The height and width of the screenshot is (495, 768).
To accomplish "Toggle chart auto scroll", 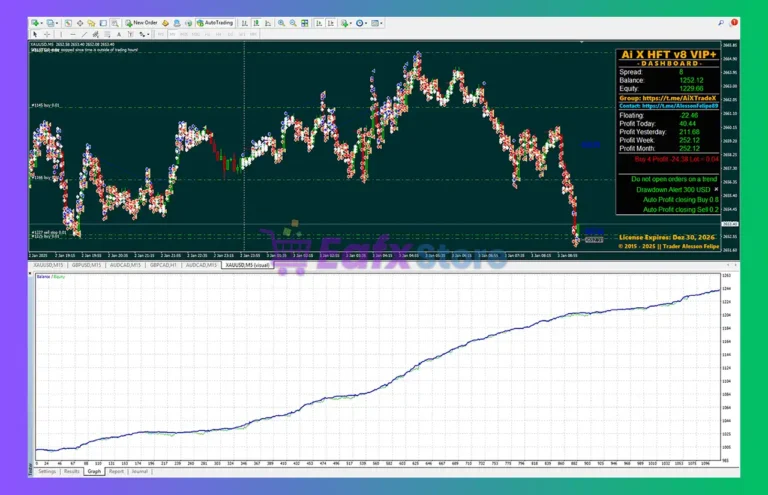I will pyautogui.click(x=319, y=23).
